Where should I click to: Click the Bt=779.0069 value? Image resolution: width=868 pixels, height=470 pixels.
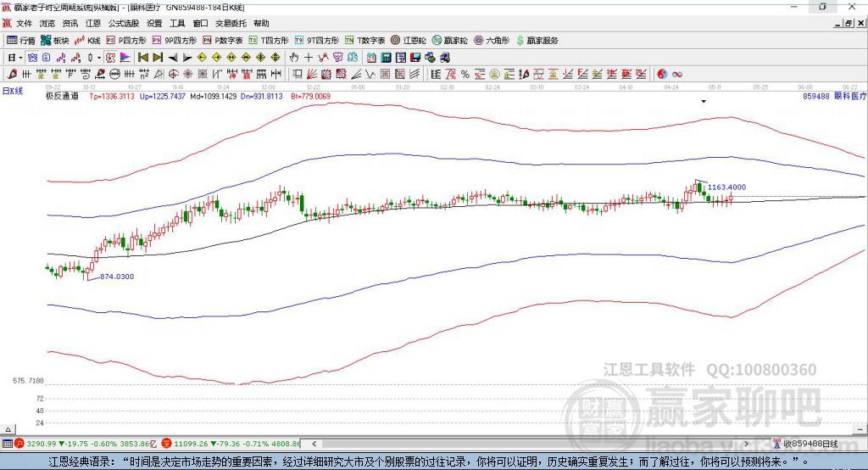tap(310, 96)
